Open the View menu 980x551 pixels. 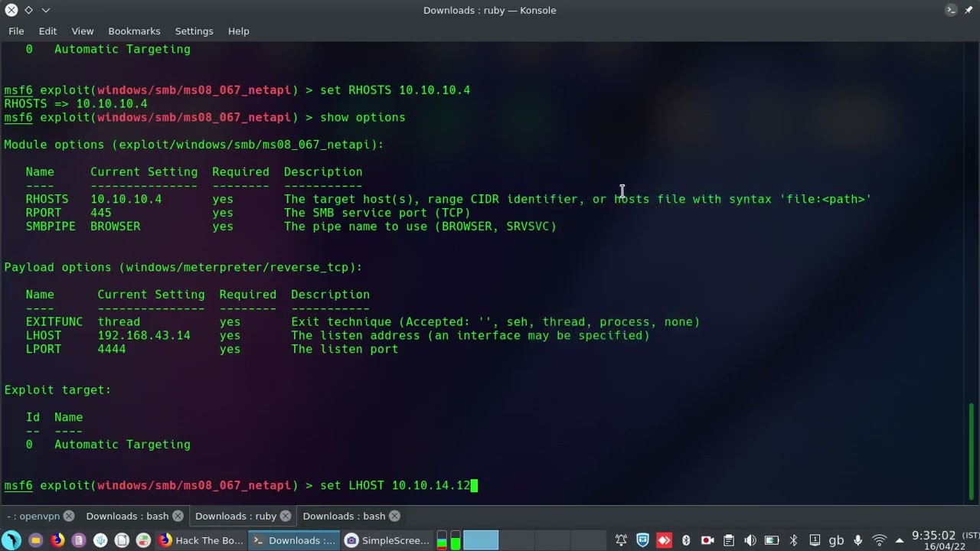point(82,31)
